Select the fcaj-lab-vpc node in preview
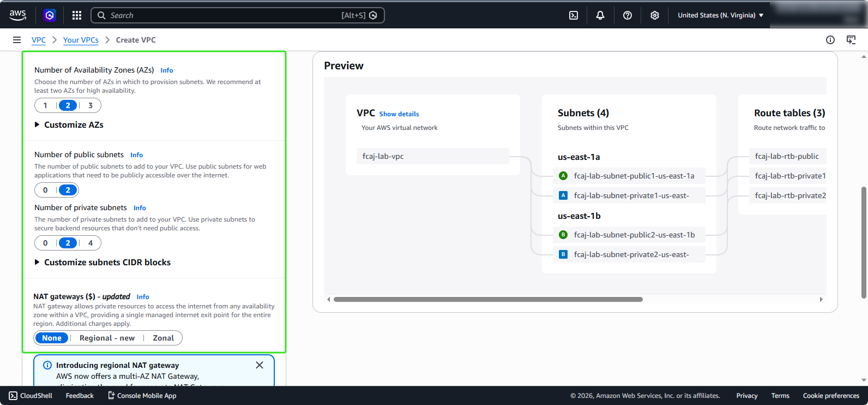The image size is (868, 405). [x=433, y=156]
